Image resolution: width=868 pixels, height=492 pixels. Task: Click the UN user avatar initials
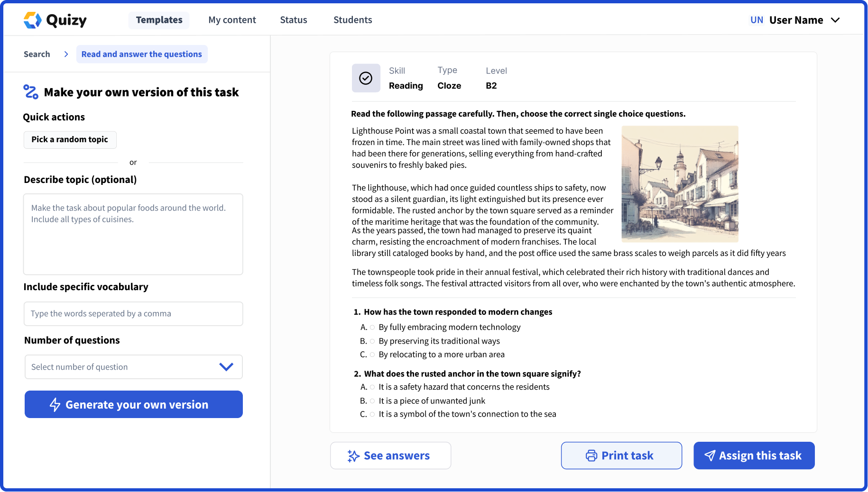(757, 20)
